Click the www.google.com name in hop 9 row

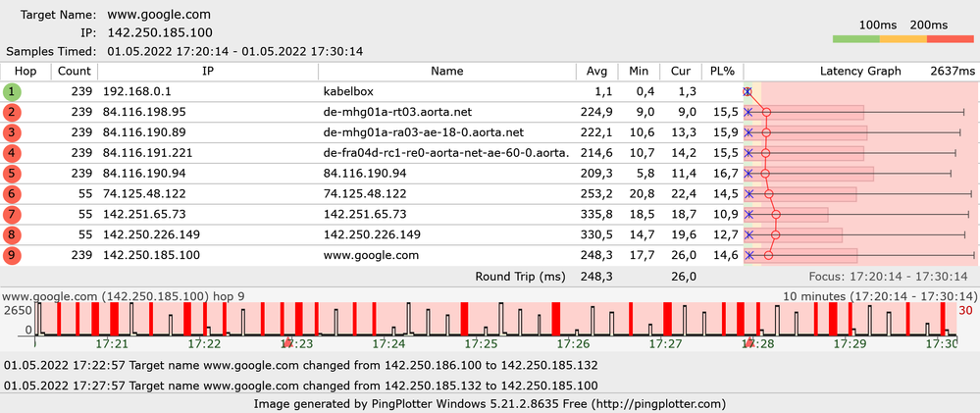371,255
